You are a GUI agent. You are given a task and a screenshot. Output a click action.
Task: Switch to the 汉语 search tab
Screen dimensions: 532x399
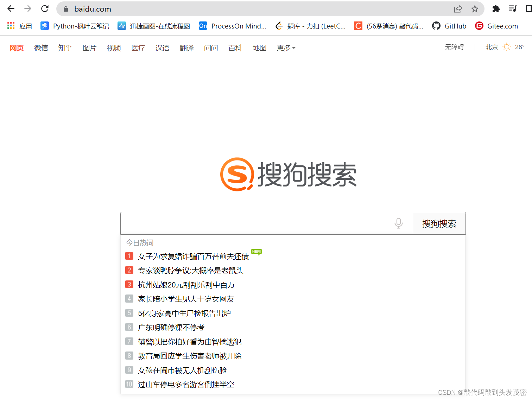coord(163,48)
